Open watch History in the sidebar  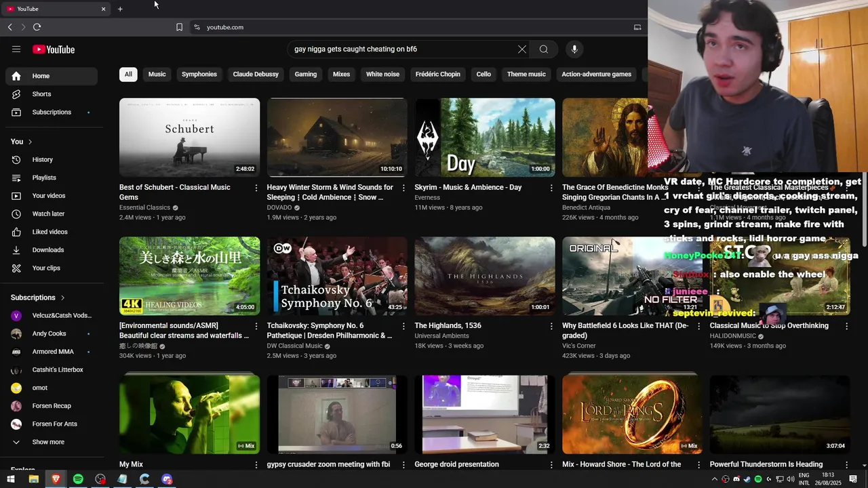[x=52, y=159]
